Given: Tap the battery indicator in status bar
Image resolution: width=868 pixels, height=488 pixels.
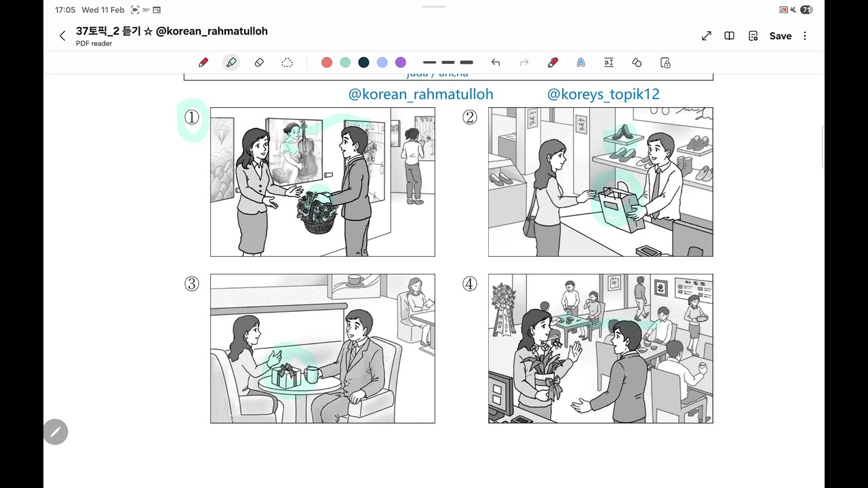Looking at the screenshot, I should pyautogui.click(x=806, y=9).
